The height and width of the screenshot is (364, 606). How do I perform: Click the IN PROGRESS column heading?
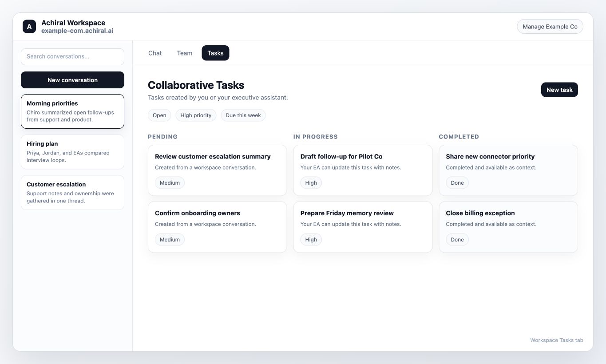click(x=316, y=137)
